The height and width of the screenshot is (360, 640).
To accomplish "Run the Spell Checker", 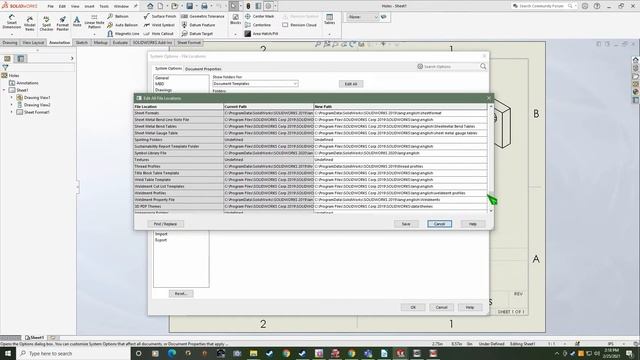I will tap(46, 23).
